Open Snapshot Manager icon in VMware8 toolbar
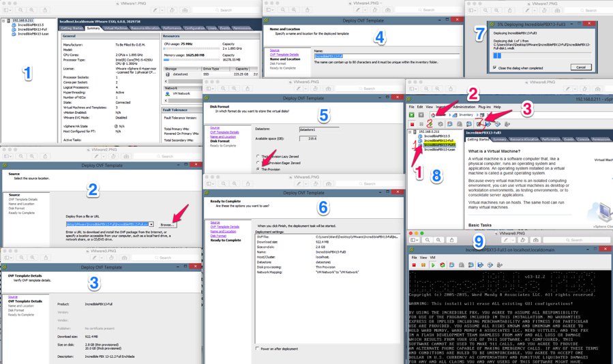 [x=469, y=124]
